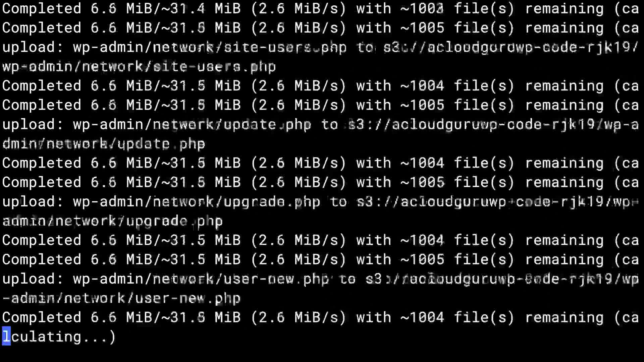The width and height of the screenshot is (644, 362).
Task: Click "Completed" on the bottom status line
Action: pos(42,317)
